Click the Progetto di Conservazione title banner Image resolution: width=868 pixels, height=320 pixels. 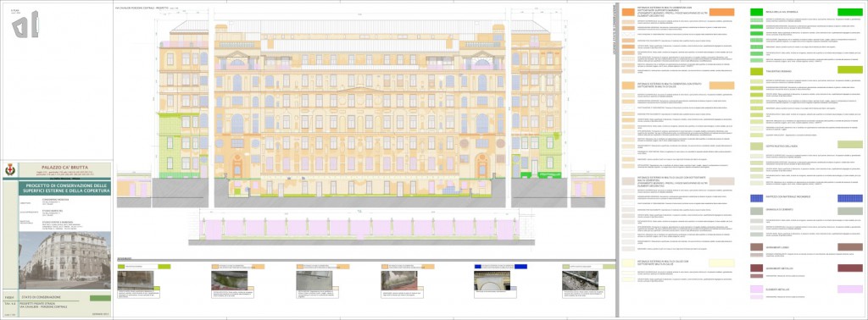pyautogui.click(x=64, y=188)
